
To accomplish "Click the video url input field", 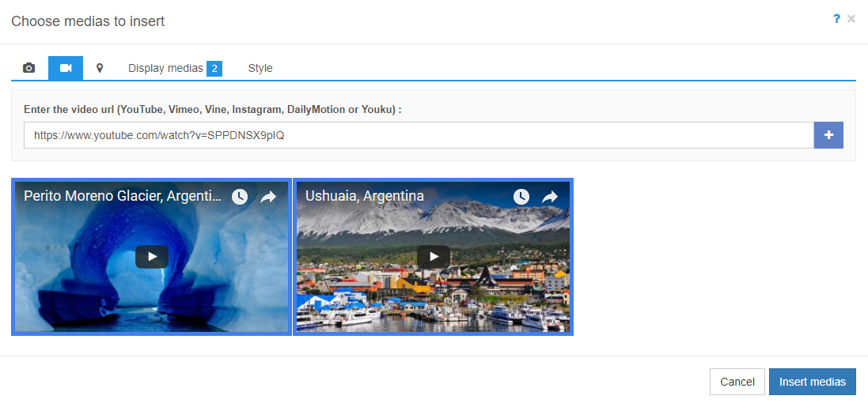I will point(419,135).
